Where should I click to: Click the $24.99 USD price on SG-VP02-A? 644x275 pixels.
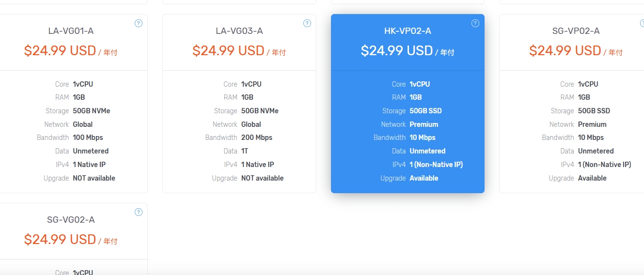click(565, 50)
